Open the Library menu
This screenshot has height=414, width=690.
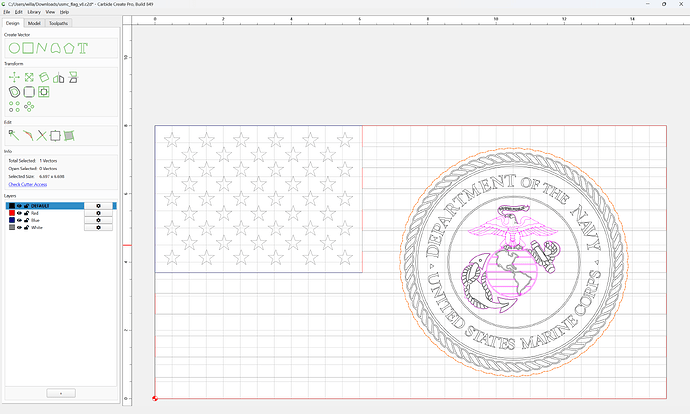pyautogui.click(x=34, y=12)
